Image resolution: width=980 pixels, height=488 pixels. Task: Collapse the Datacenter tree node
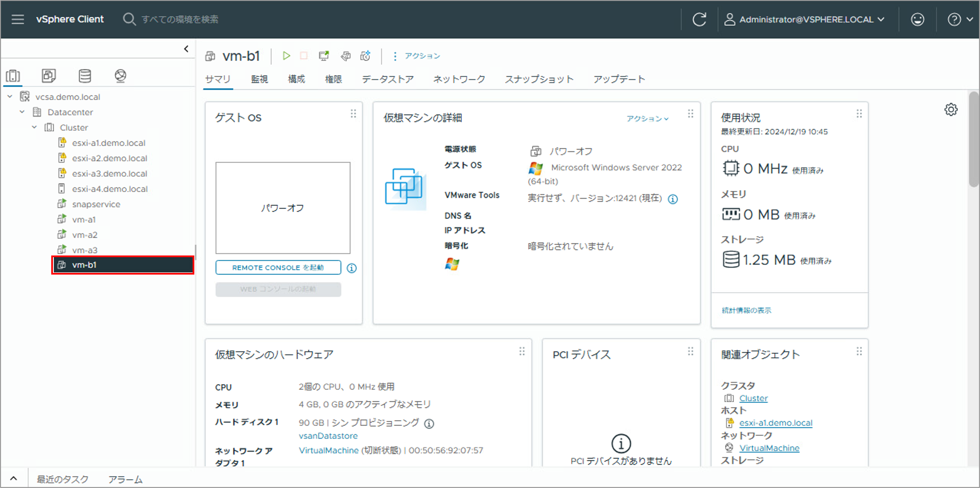(x=22, y=112)
